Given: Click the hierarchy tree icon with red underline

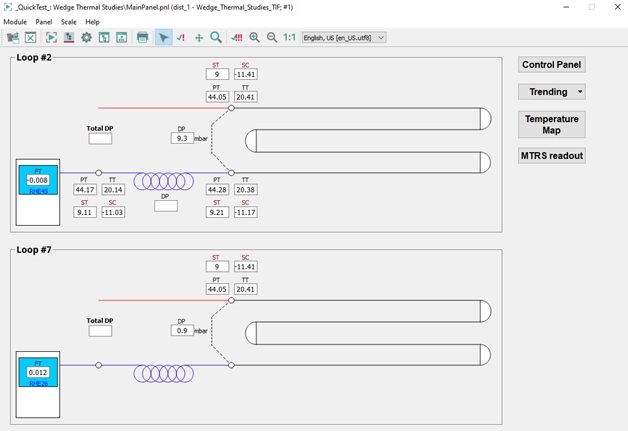Looking at the screenshot, I should click(69, 38).
